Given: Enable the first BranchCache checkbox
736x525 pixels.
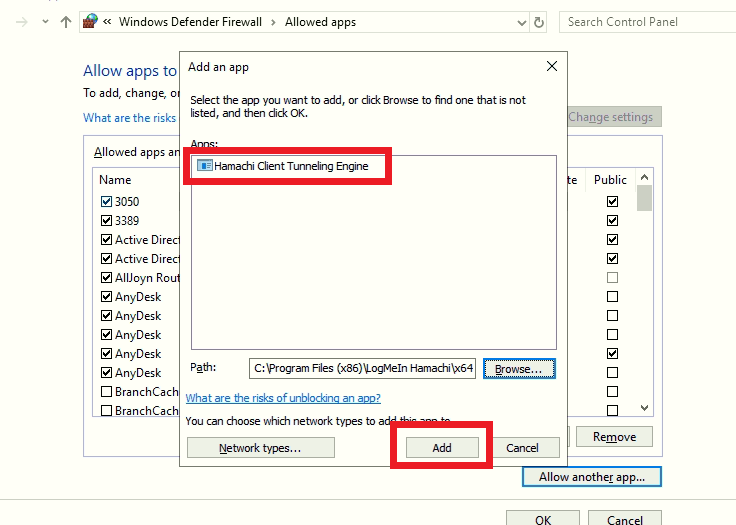Looking at the screenshot, I should click(106, 392).
